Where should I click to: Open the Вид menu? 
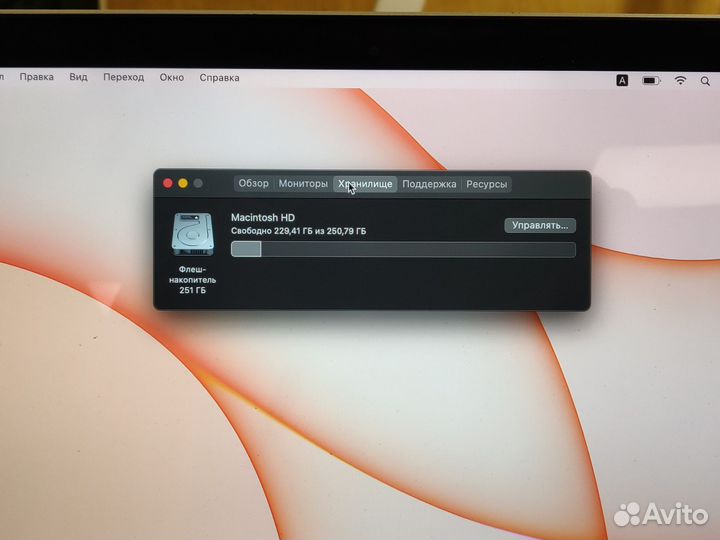(79, 77)
